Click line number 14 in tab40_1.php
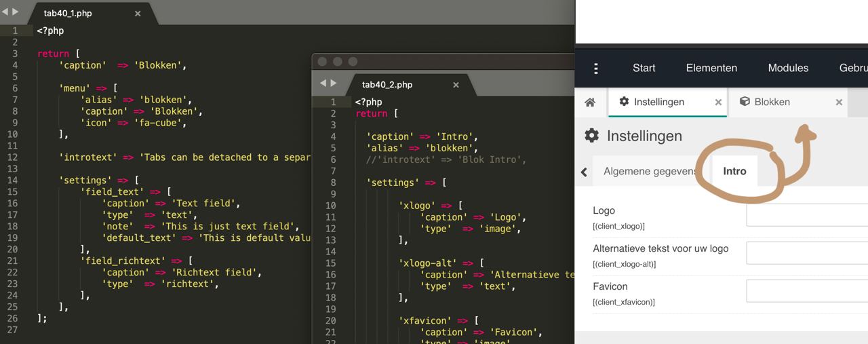 12,180
